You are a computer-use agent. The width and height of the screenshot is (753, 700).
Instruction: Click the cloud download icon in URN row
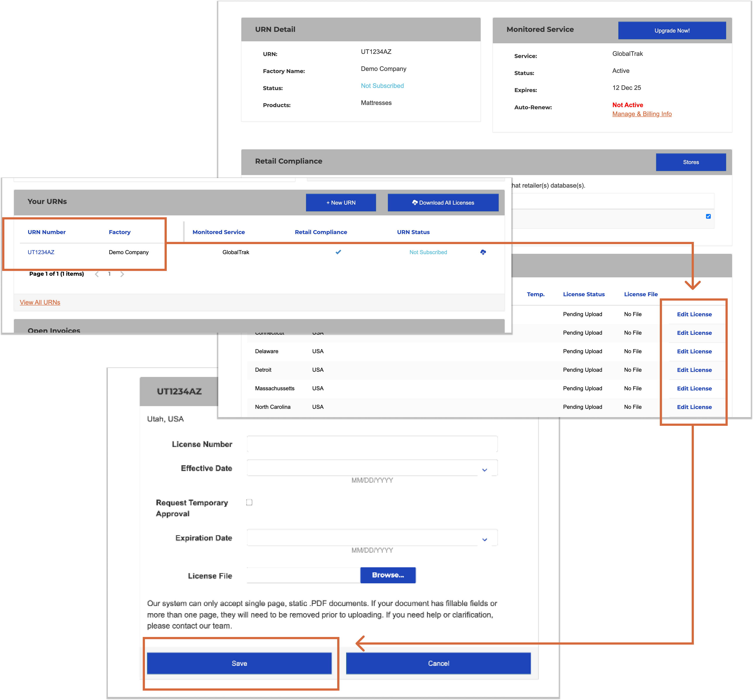[x=483, y=252]
